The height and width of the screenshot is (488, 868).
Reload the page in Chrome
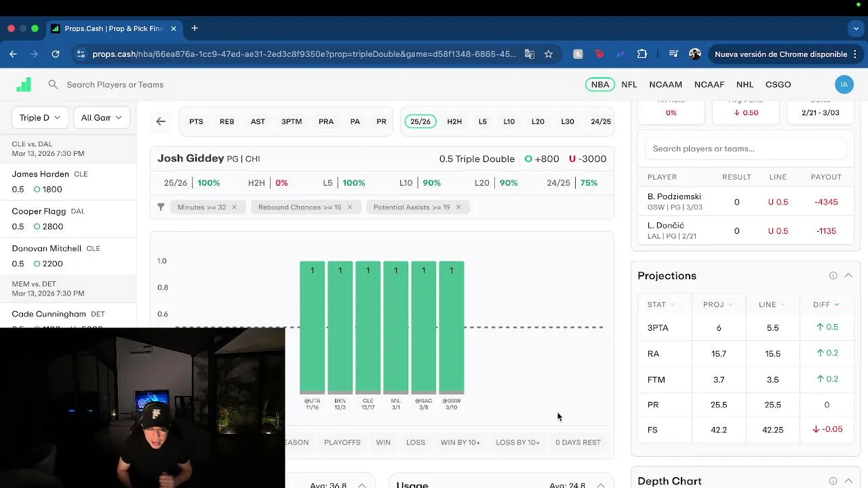[x=56, y=54]
